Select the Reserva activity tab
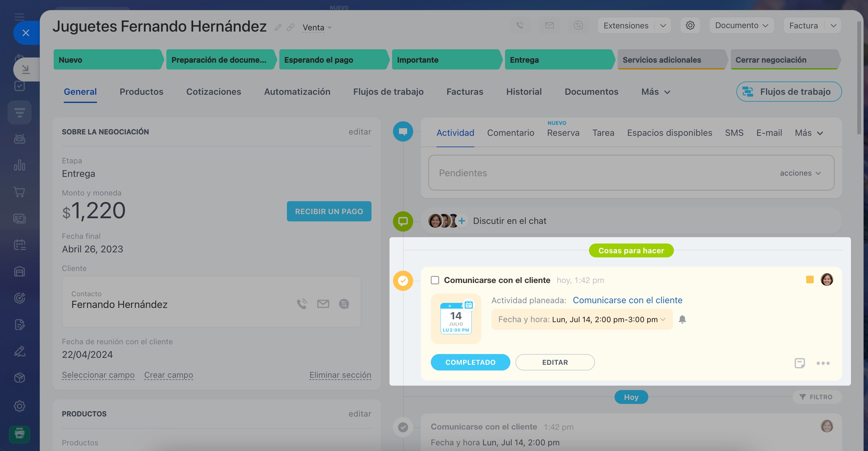 tap(563, 133)
